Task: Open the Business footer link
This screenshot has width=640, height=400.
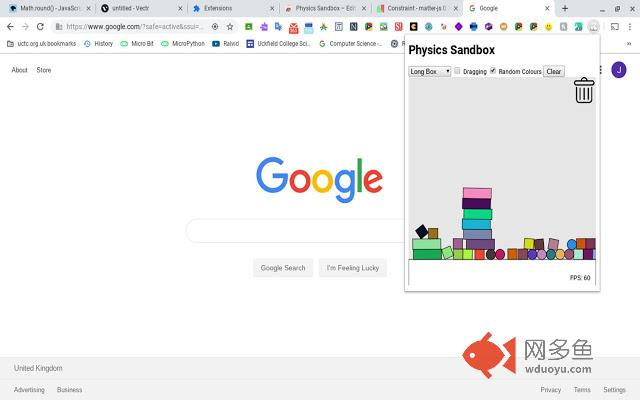Action: (69, 390)
